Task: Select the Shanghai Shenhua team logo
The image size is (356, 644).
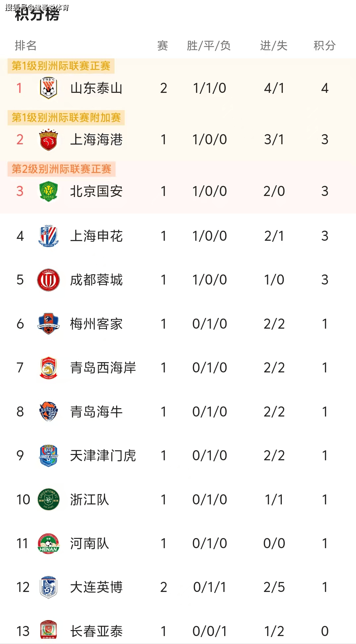Action: (48, 236)
